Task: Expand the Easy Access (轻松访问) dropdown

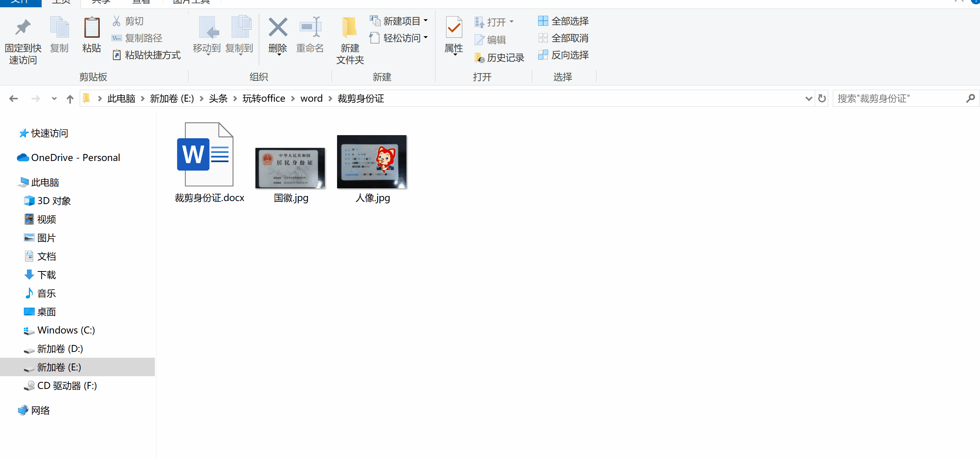Action: [426, 38]
